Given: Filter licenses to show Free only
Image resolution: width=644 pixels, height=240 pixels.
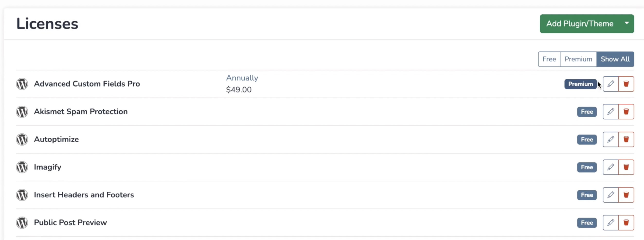Looking at the screenshot, I should tap(549, 59).
